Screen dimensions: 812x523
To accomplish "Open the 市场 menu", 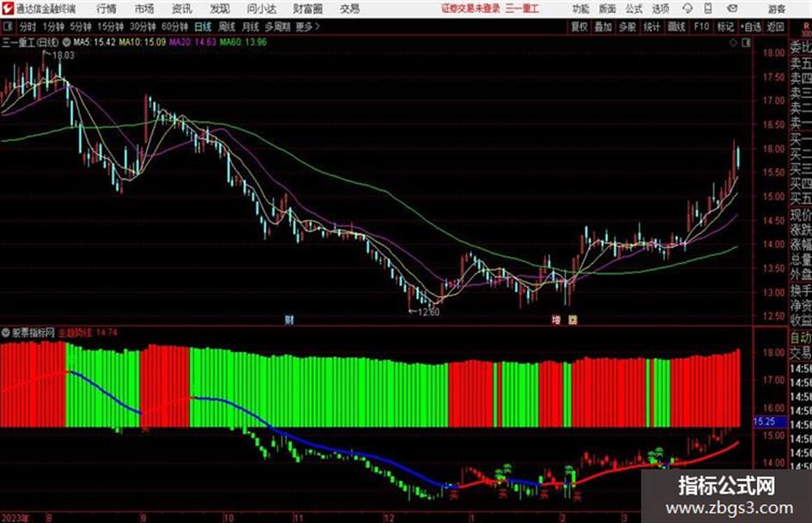I will [144, 9].
